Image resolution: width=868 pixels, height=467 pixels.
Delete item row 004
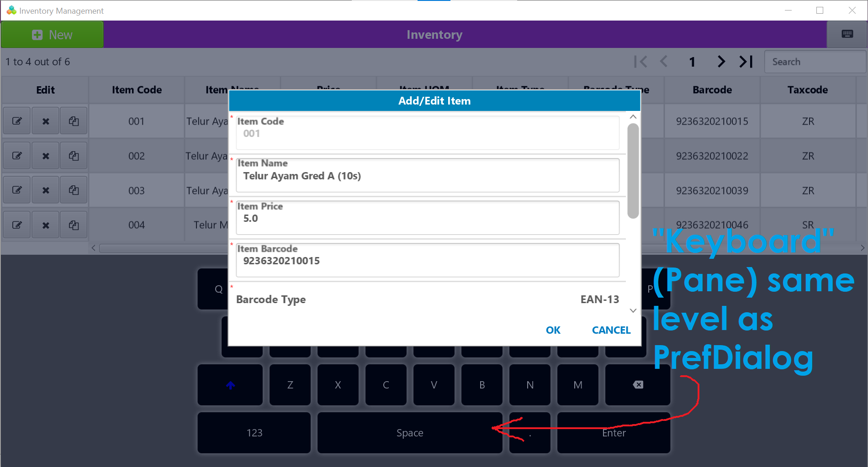(46, 225)
